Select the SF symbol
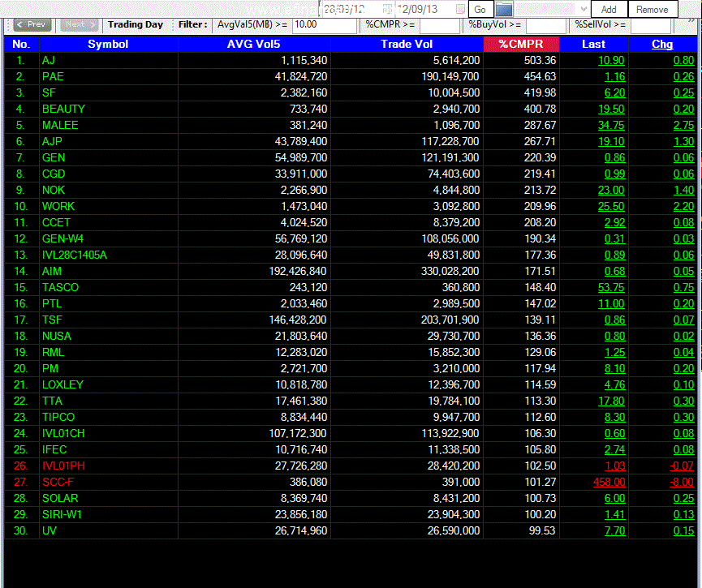 pyautogui.click(x=49, y=93)
